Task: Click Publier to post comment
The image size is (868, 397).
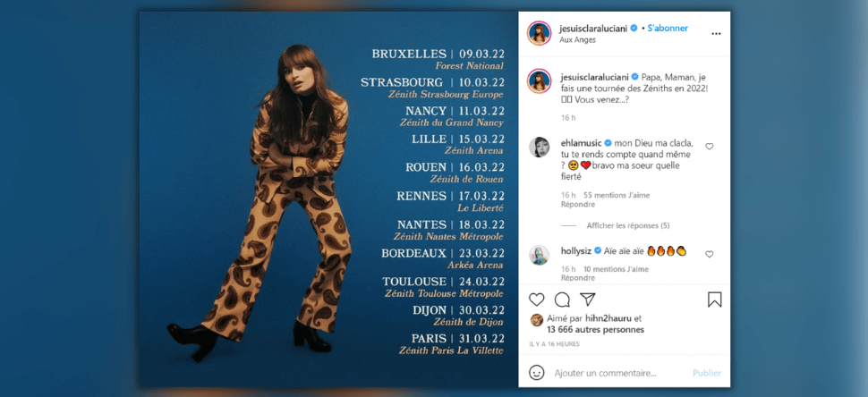Action: coord(707,373)
